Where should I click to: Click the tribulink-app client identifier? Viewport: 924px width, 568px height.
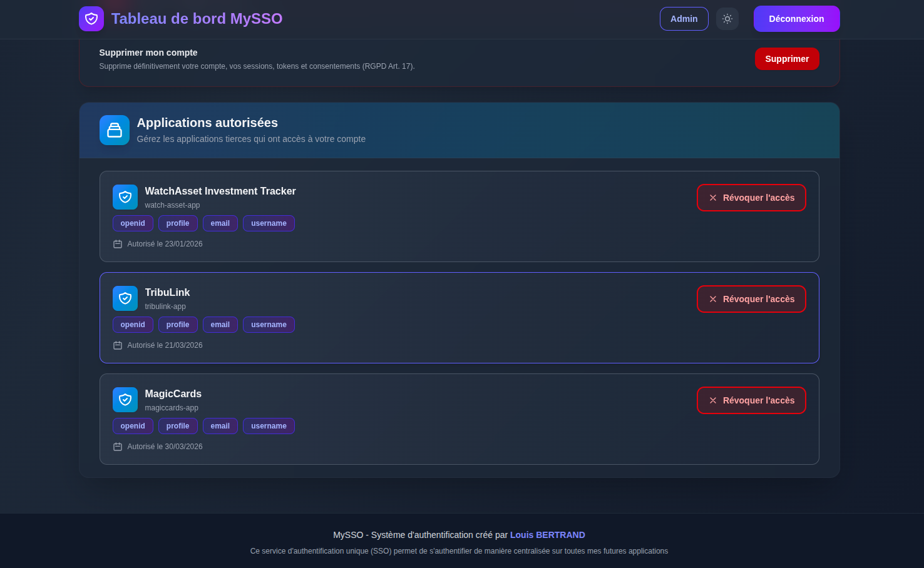[165, 307]
